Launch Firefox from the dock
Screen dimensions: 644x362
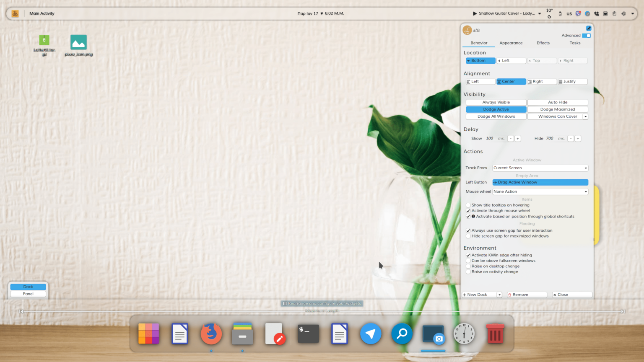[211, 334]
